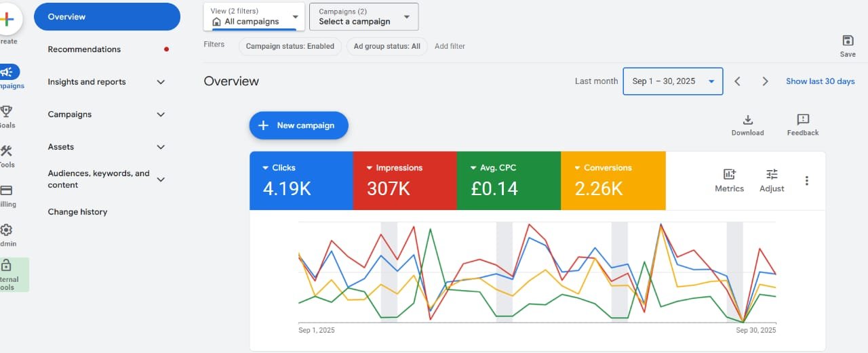Open Billing card icon in sidebar
The height and width of the screenshot is (353, 868).
[7, 190]
